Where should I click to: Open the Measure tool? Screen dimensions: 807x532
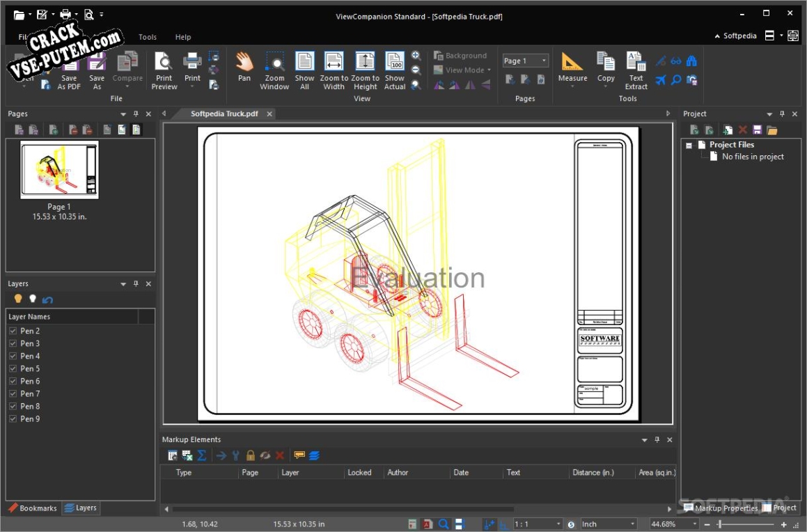tap(572, 68)
